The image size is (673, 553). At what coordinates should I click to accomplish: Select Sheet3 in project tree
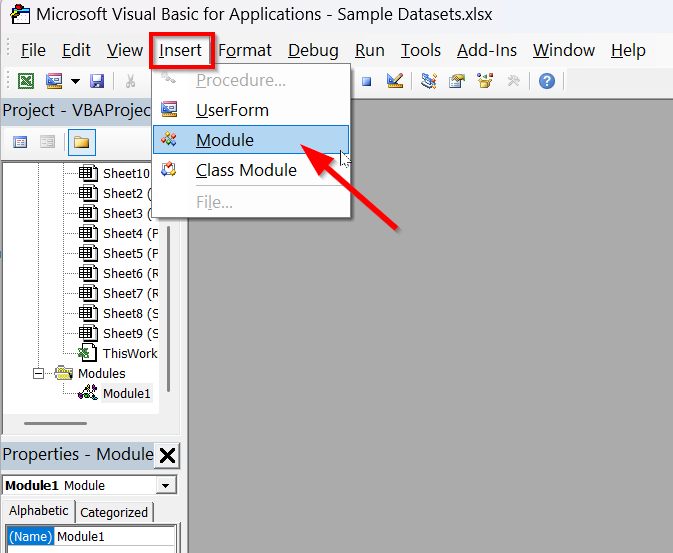(127, 213)
